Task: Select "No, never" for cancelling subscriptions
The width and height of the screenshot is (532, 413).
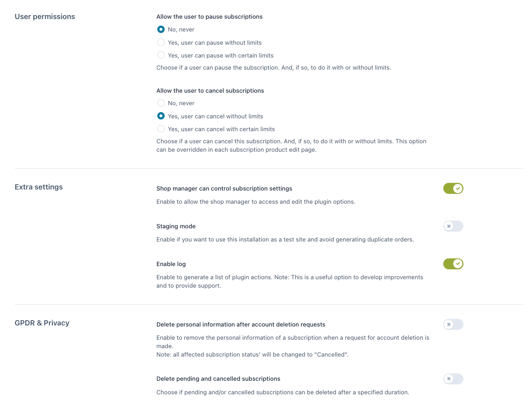Action: [x=161, y=103]
